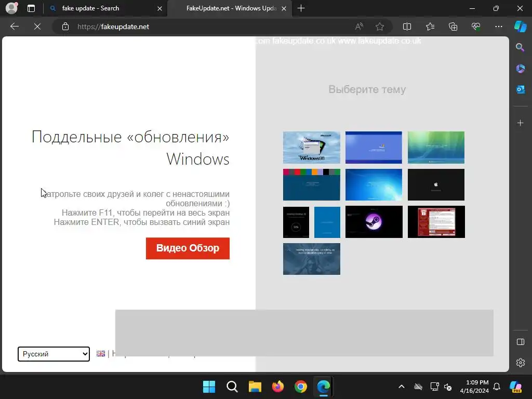
Task: Open Browser essentials heart icon
Action: click(x=476, y=26)
